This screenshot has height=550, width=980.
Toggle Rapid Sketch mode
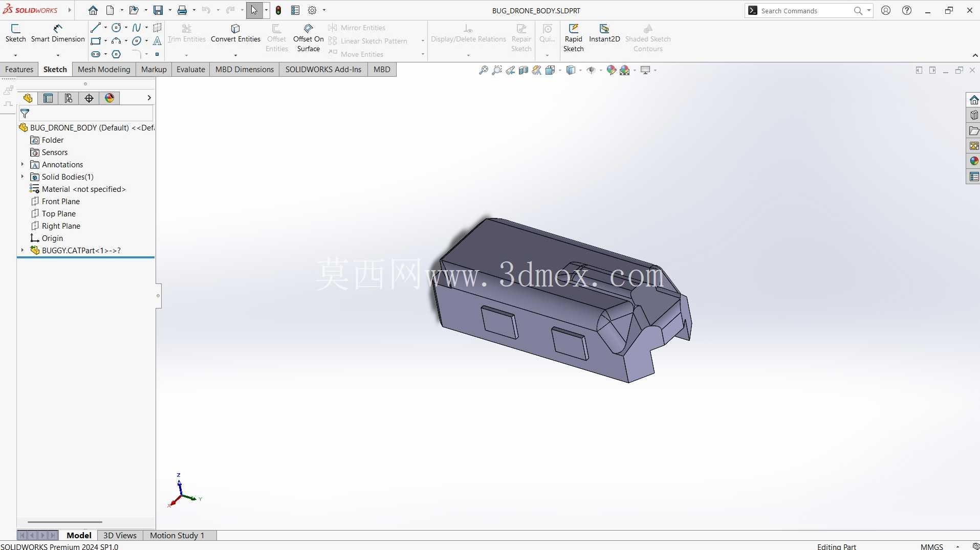pos(573,38)
